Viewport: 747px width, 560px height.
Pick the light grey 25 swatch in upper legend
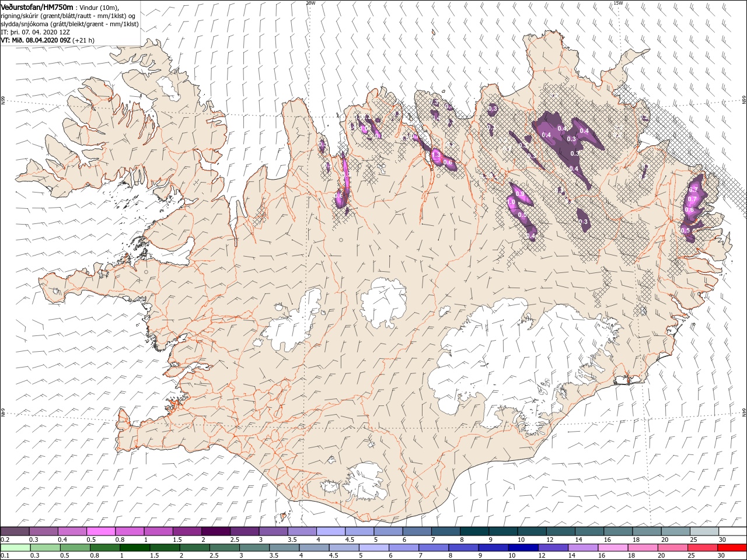[704, 531]
